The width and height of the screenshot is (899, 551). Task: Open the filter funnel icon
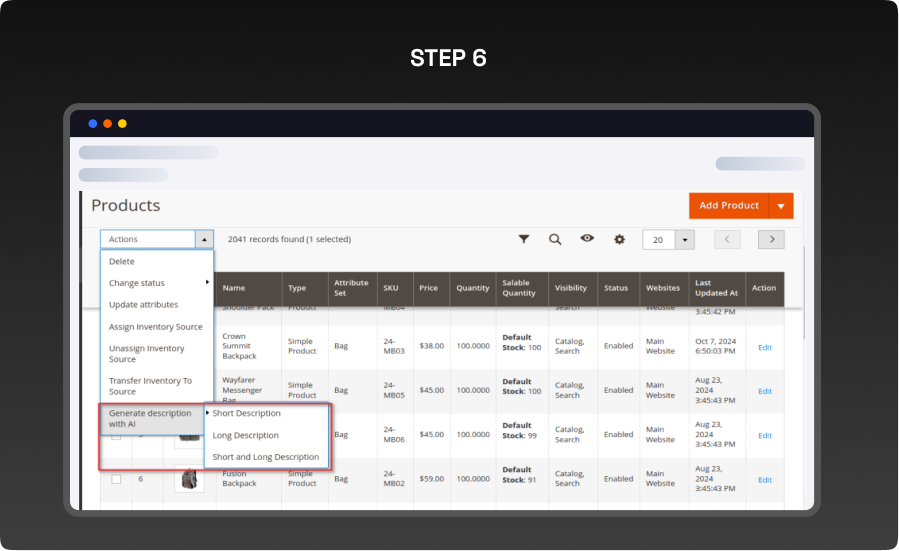pyautogui.click(x=524, y=239)
